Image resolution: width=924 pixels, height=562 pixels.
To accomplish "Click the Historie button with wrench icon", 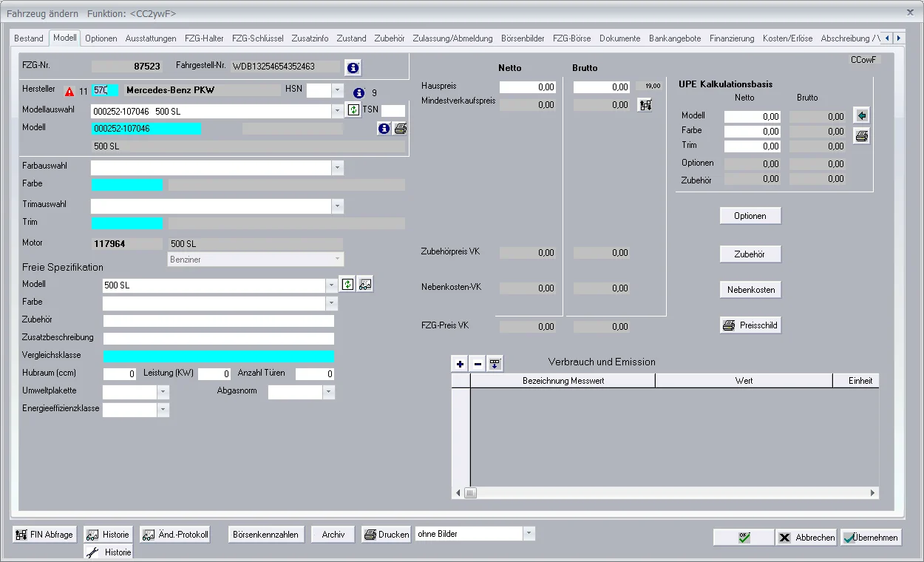I will (x=108, y=552).
